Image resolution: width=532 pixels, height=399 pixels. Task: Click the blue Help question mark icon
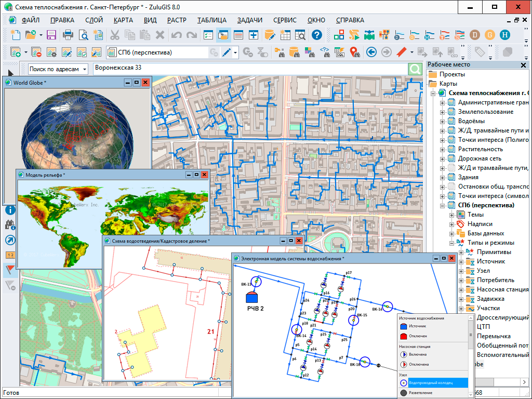(317, 35)
